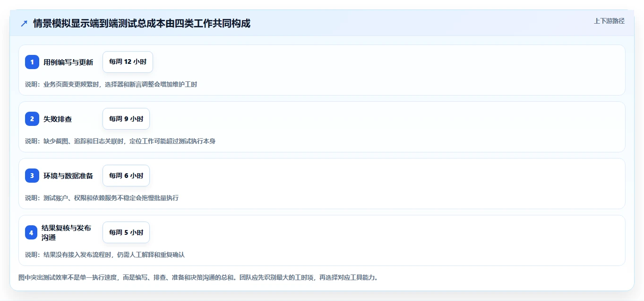Click the note about 缺少截图、追踪和日志关联

pos(120,141)
